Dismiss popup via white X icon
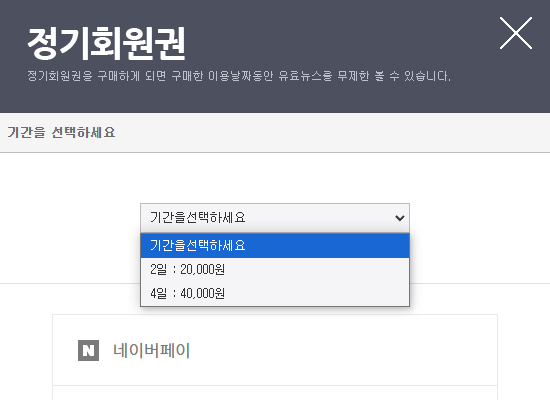 [516, 33]
